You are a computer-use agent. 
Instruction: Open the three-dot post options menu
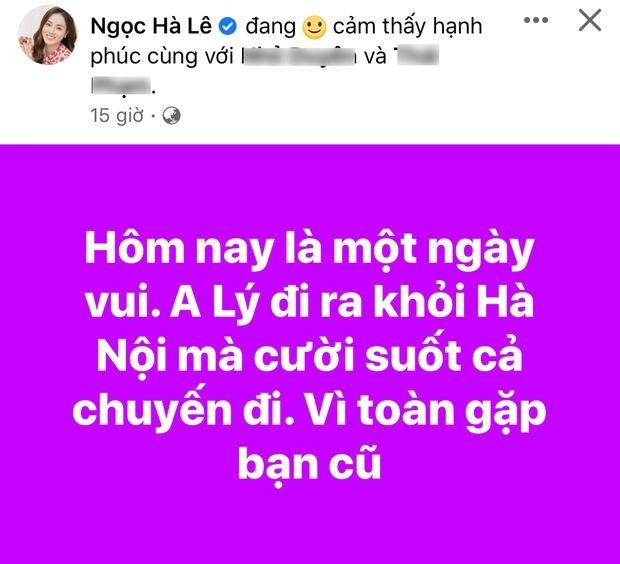(536, 20)
